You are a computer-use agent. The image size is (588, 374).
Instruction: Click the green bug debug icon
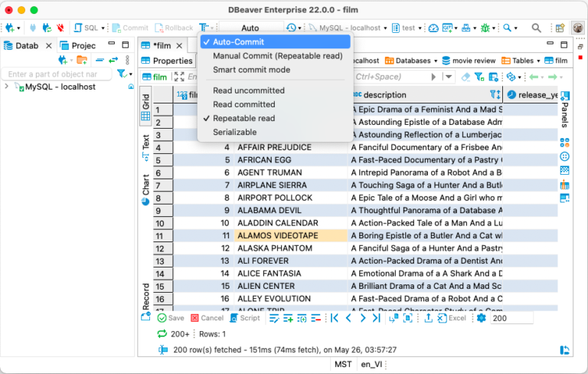[485, 28]
